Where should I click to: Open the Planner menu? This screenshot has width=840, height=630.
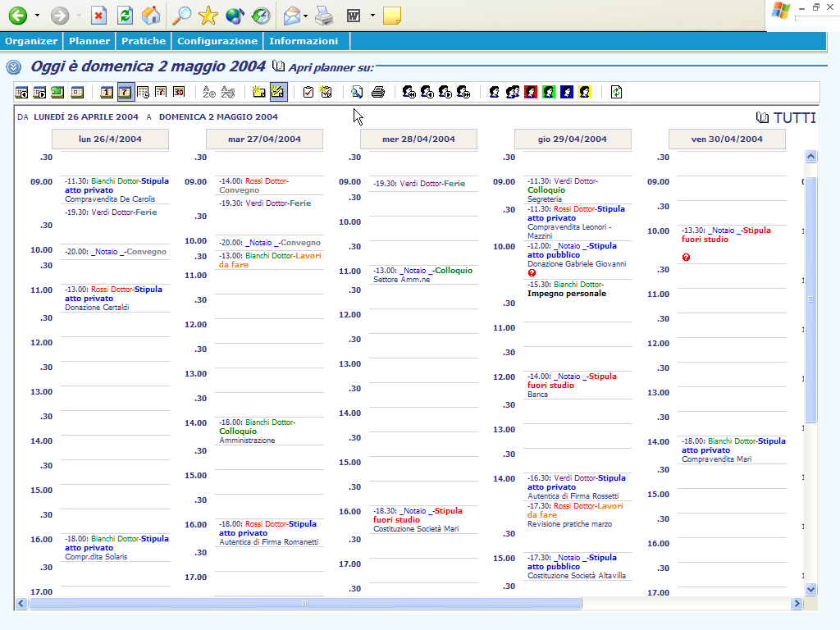point(89,41)
